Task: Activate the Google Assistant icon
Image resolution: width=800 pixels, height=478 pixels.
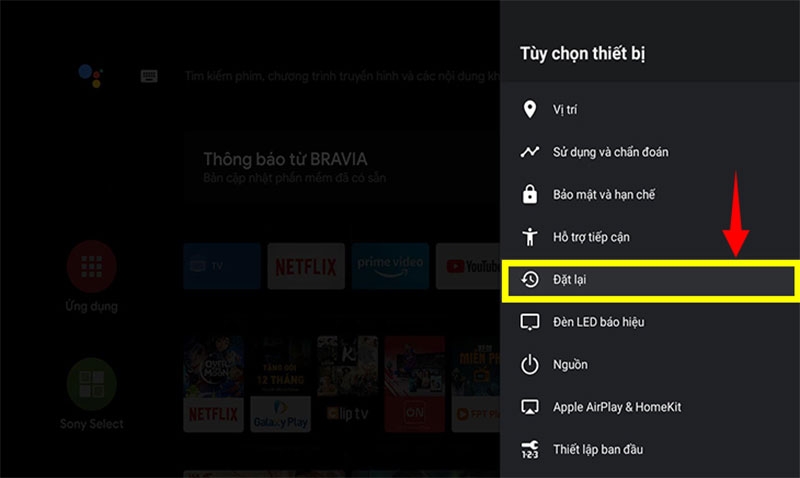Action: coord(91,76)
